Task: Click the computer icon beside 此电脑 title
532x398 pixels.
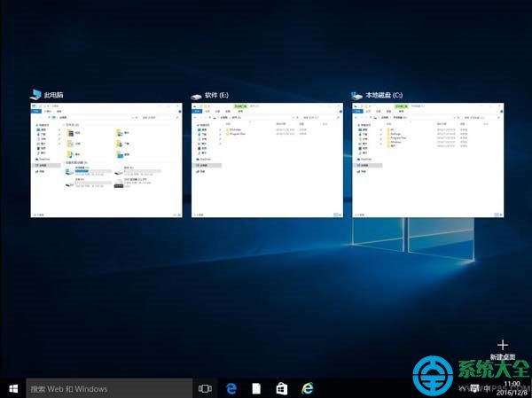Action: click(x=35, y=95)
